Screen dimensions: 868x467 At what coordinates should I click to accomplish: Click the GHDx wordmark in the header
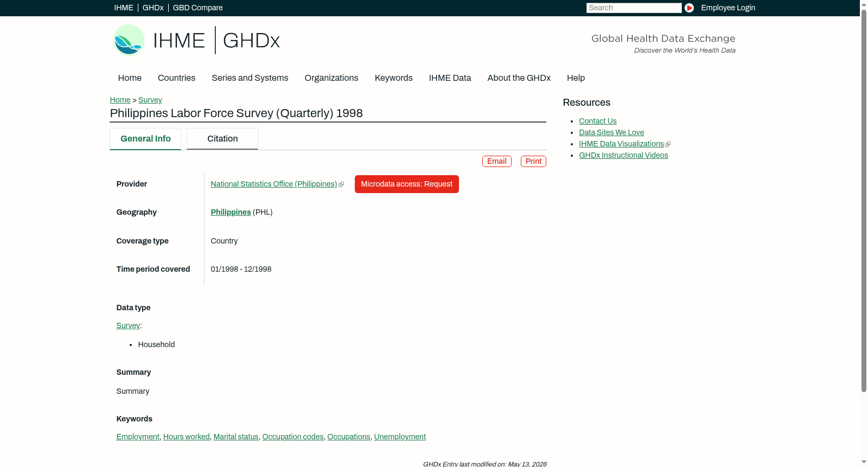pyautogui.click(x=251, y=41)
